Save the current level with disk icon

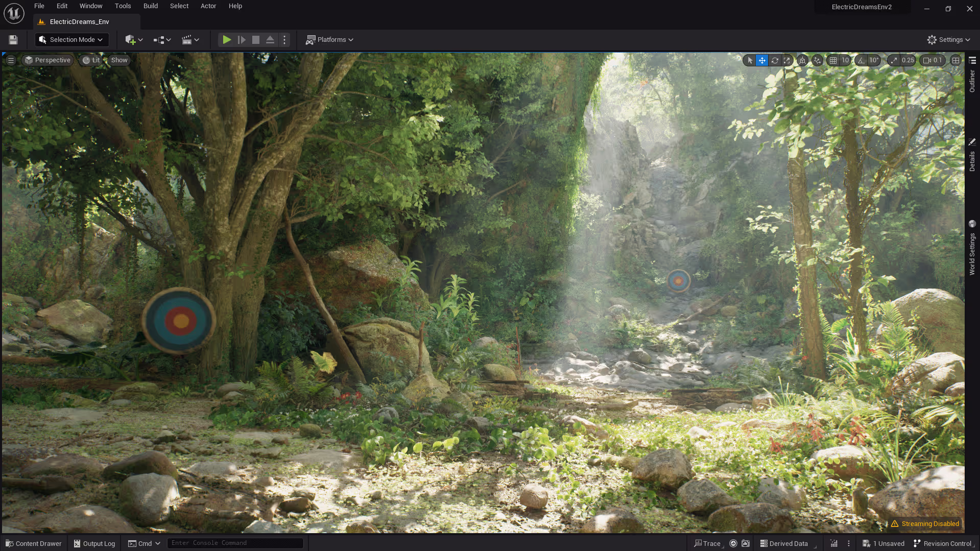click(x=13, y=40)
